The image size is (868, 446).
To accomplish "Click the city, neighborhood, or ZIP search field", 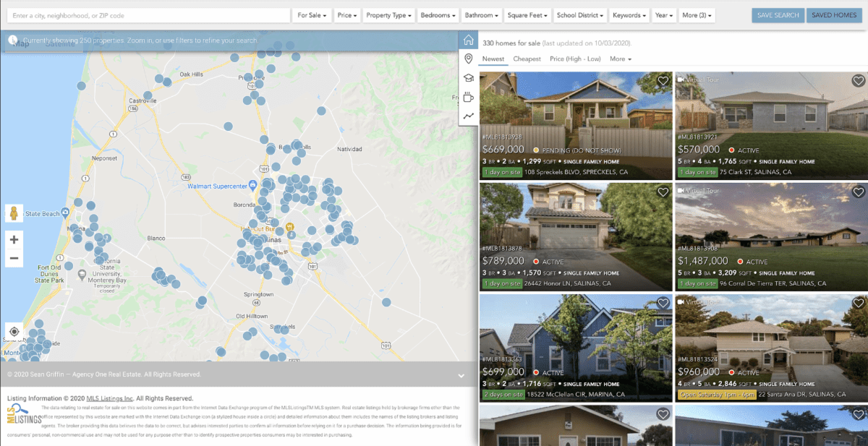I will click(149, 15).
